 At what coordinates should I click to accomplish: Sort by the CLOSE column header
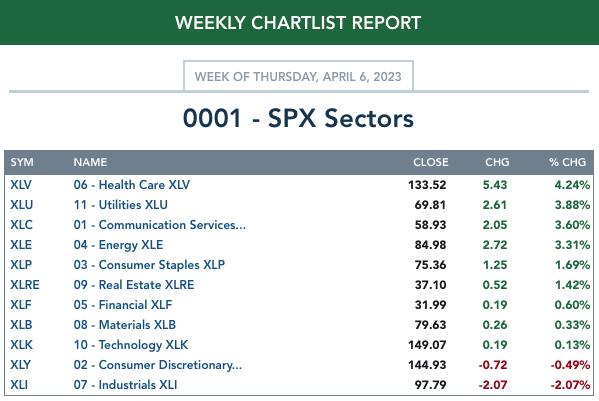click(431, 162)
